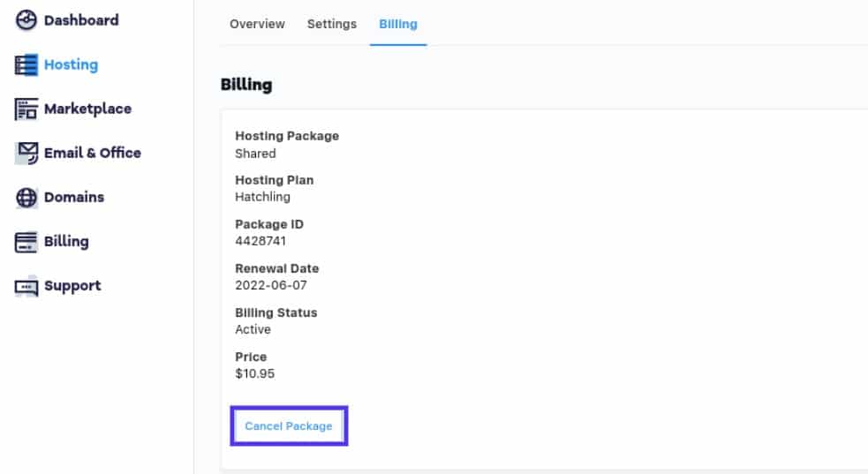The image size is (868, 474).
Task: Open the Overview tab
Action: [x=257, y=24]
